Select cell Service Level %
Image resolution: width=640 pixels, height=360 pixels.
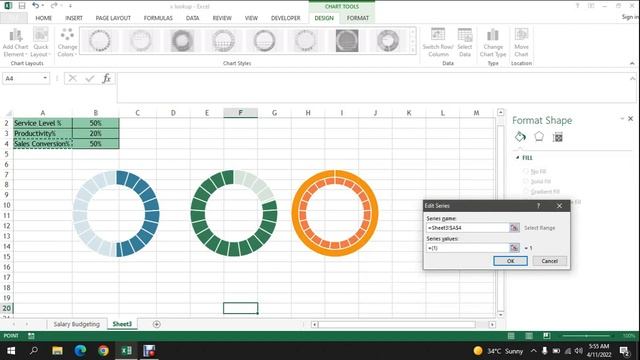tap(42, 123)
